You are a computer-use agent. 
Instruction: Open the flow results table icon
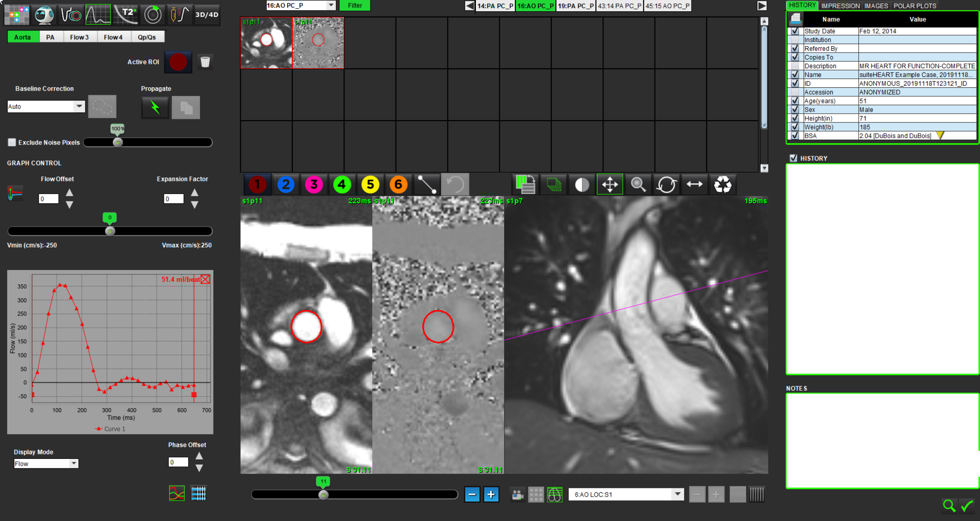click(199, 493)
